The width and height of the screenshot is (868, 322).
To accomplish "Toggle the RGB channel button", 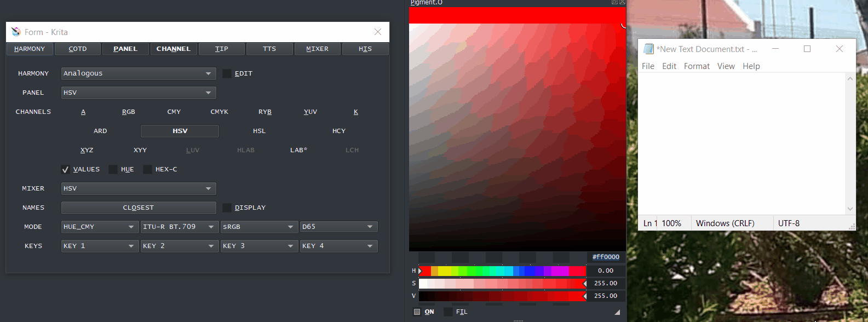I will click(129, 112).
